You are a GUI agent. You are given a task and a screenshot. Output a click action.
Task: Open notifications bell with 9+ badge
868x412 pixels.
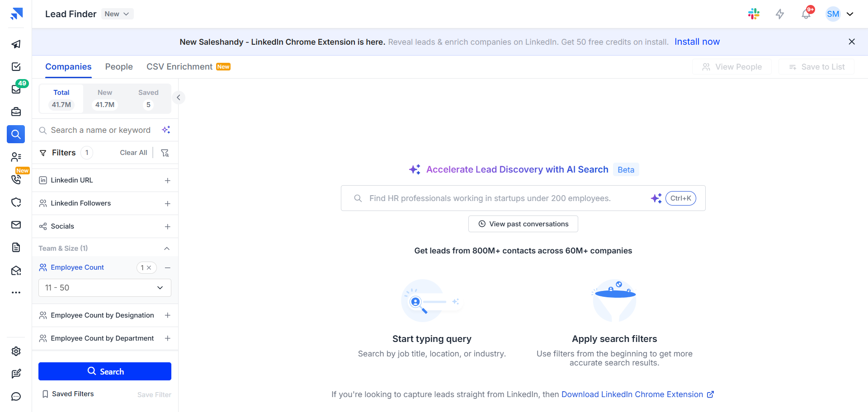[x=806, y=14]
